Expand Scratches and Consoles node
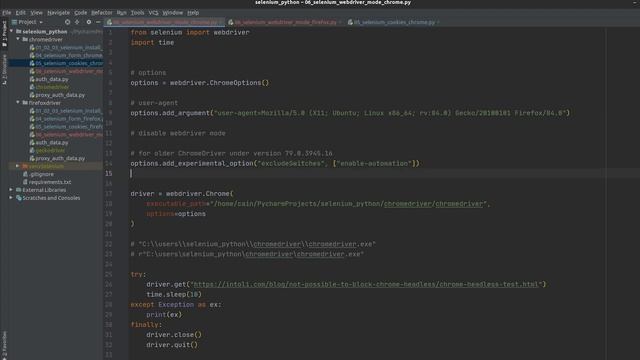The height and width of the screenshot is (360, 640). 11,198
